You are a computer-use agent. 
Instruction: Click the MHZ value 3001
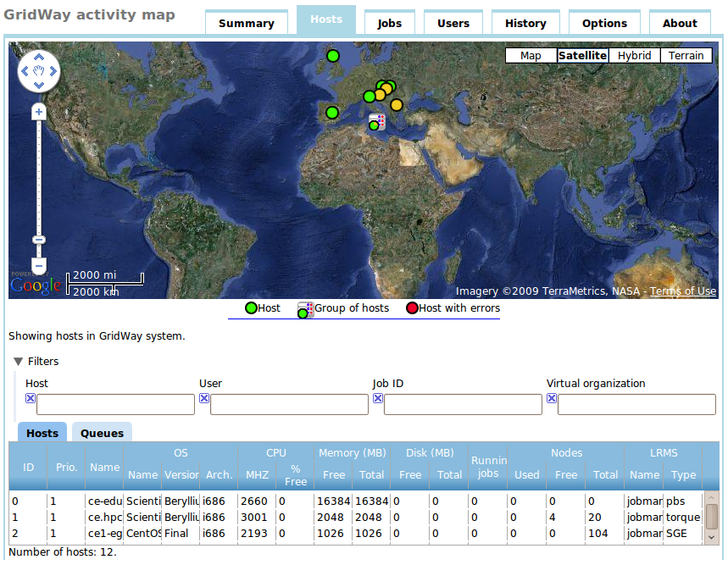coord(254,518)
